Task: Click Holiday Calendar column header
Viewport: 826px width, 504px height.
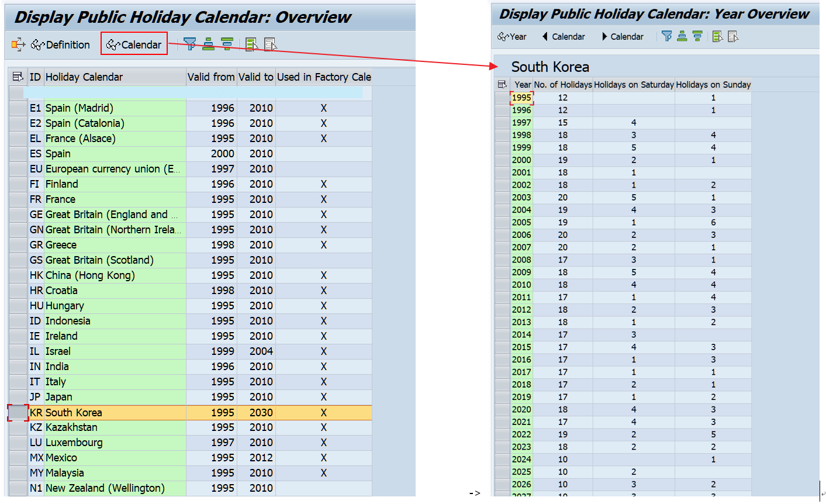Action: coord(115,77)
